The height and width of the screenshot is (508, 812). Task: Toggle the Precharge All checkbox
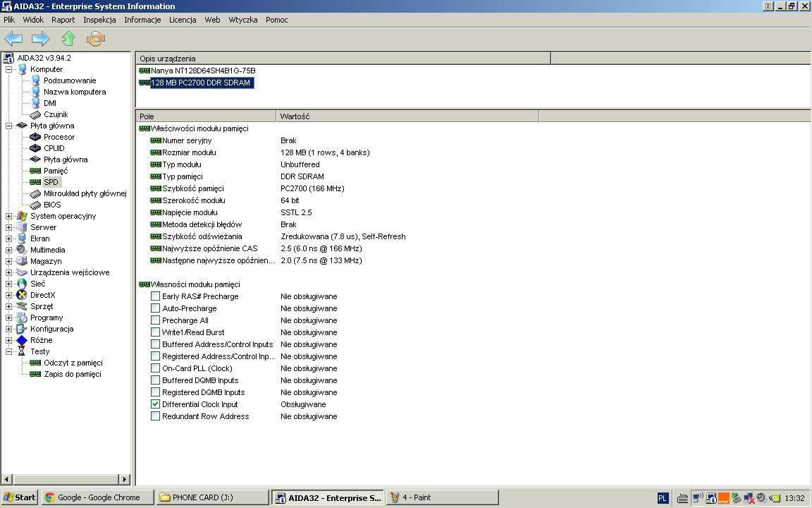[x=155, y=320]
